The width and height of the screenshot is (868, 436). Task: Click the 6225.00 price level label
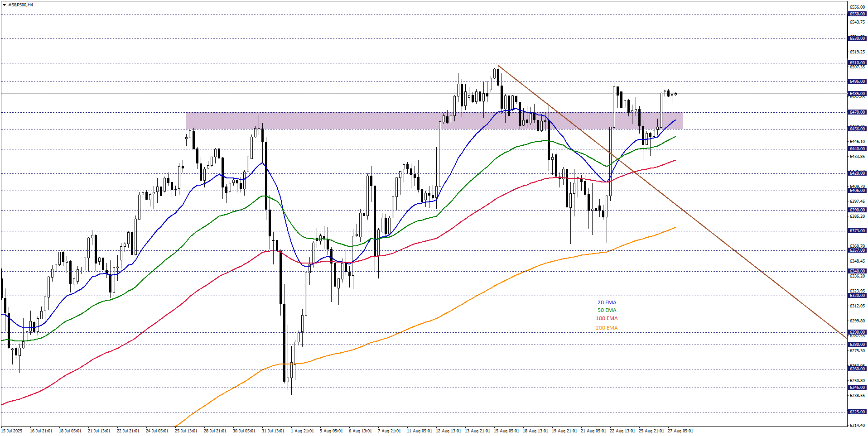857,412
